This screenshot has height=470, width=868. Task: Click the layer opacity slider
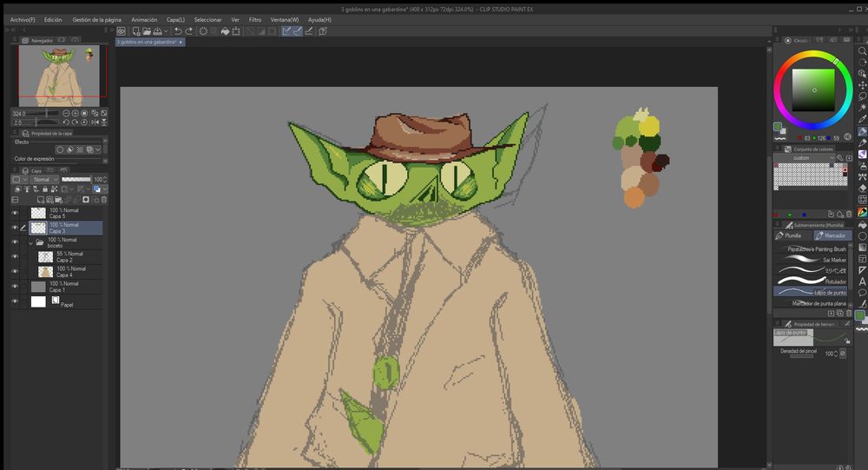(x=76, y=180)
